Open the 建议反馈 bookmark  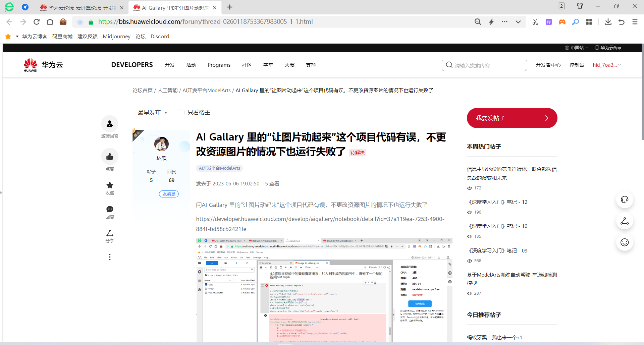tap(88, 37)
